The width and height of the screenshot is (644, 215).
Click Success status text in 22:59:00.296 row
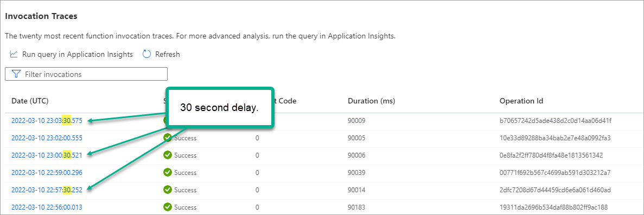[x=185, y=172]
